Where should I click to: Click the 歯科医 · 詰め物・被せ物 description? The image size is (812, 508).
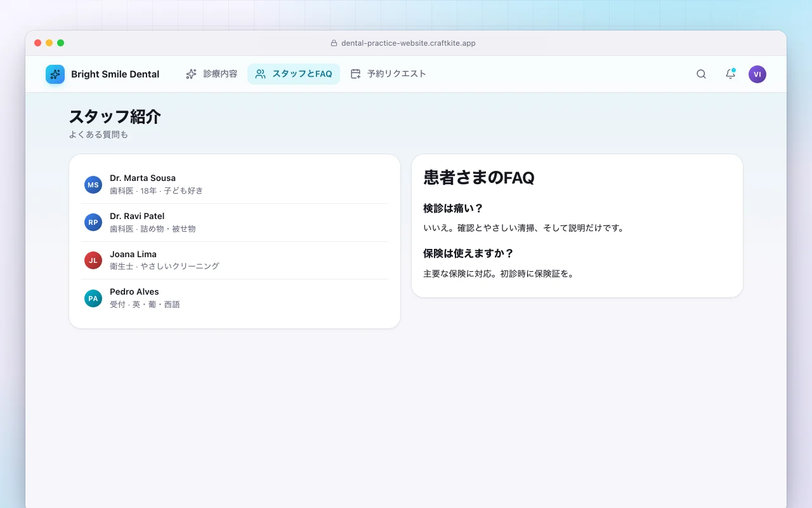pos(153,229)
